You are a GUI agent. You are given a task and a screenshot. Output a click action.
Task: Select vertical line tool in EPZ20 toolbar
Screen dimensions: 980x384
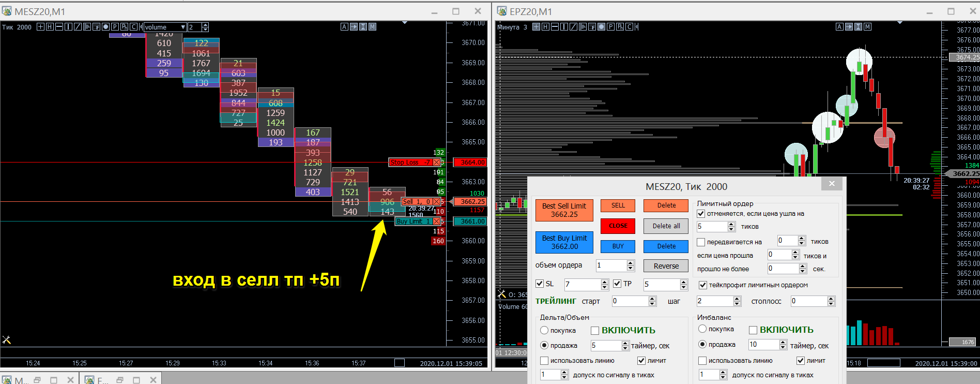pos(564,27)
